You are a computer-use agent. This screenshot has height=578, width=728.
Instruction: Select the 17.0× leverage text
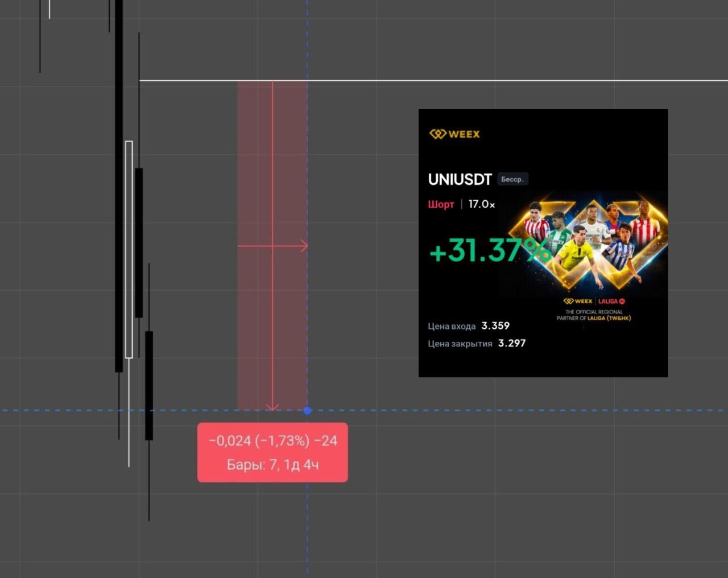tap(482, 204)
